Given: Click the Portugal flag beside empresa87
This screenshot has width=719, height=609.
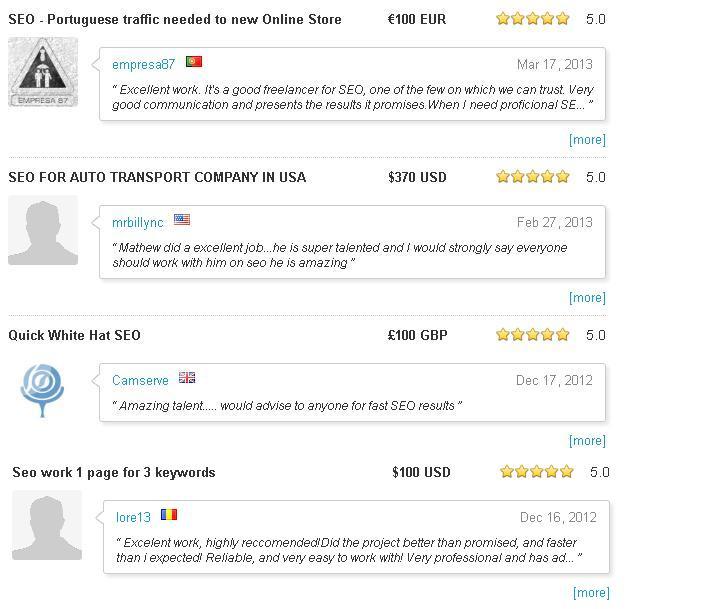Looking at the screenshot, I should (194, 62).
